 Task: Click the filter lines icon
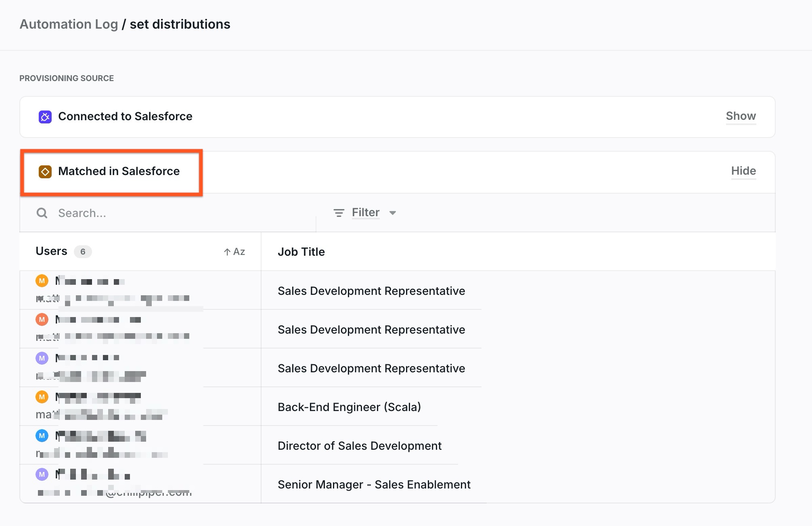[339, 213]
